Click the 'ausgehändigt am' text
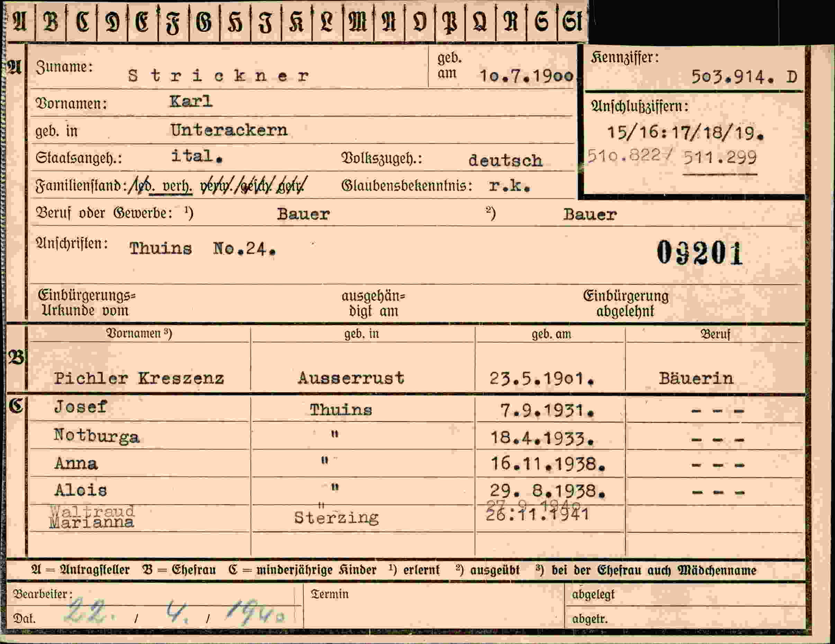 coord(373,304)
